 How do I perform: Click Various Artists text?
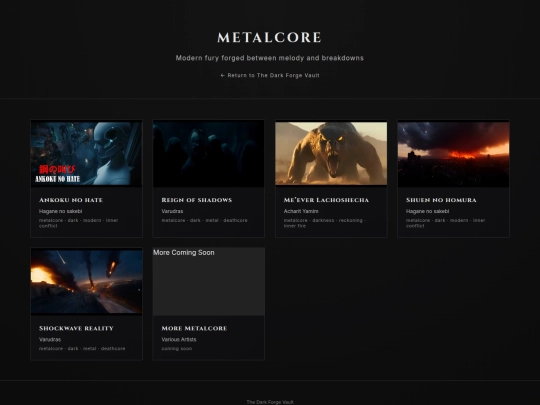tap(179, 339)
